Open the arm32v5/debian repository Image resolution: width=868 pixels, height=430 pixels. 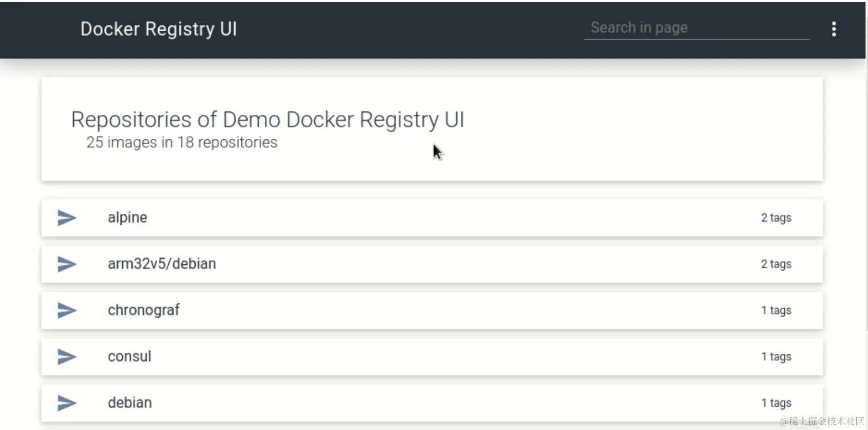[x=432, y=264]
